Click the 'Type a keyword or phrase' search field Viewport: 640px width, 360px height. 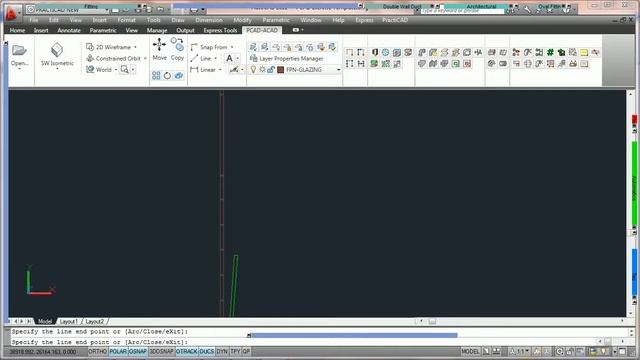[462, 11]
